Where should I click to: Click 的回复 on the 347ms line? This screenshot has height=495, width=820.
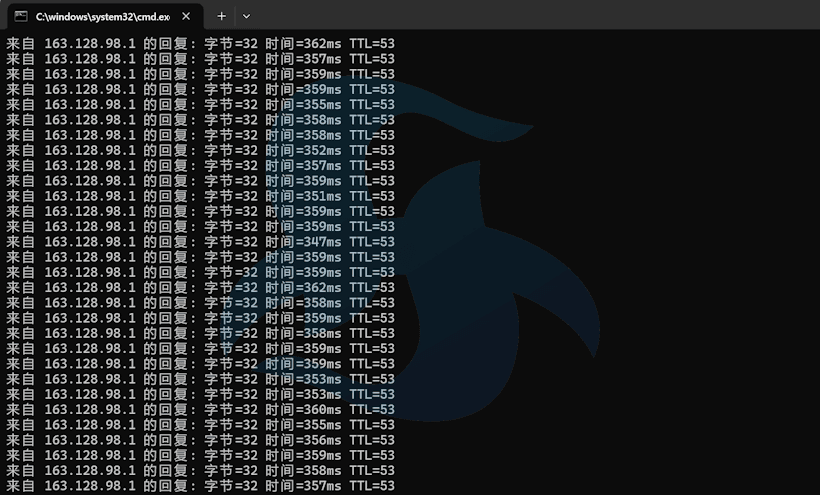coord(169,242)
